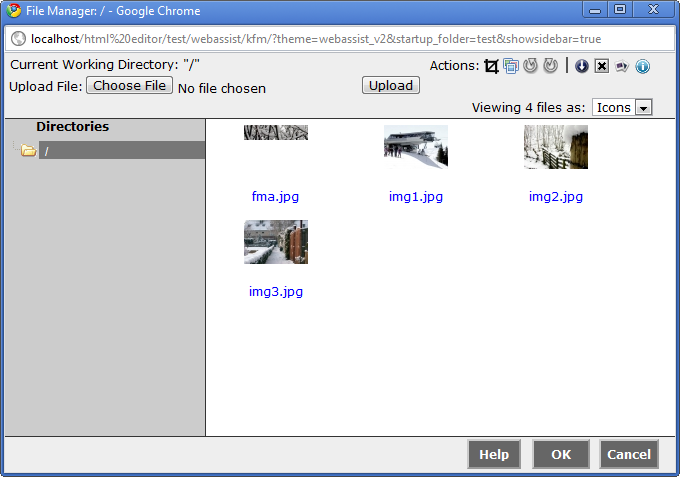Click the first rotate action icon

click(530, 66)
